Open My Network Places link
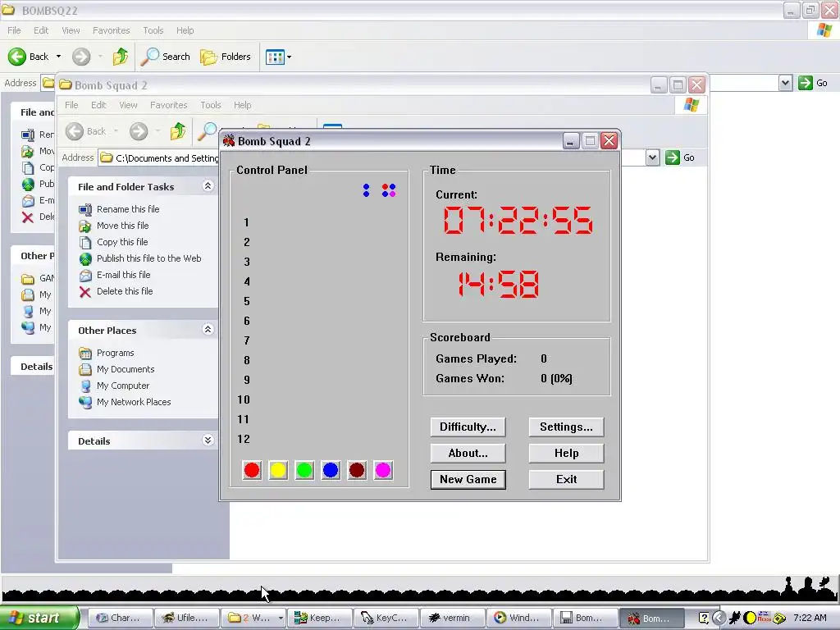 tap(134, 402)
